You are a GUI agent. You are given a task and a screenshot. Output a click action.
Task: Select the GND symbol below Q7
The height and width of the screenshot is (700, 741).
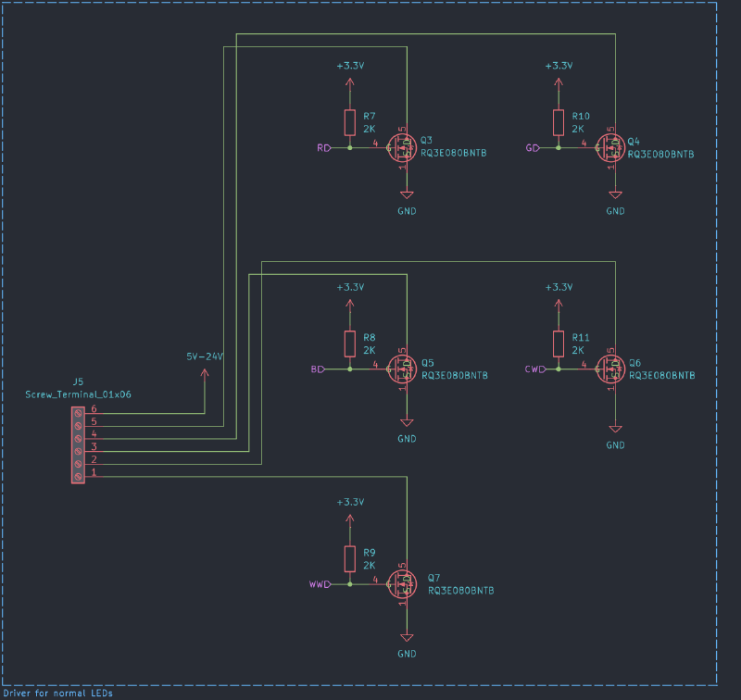click(x=407, y=638)
